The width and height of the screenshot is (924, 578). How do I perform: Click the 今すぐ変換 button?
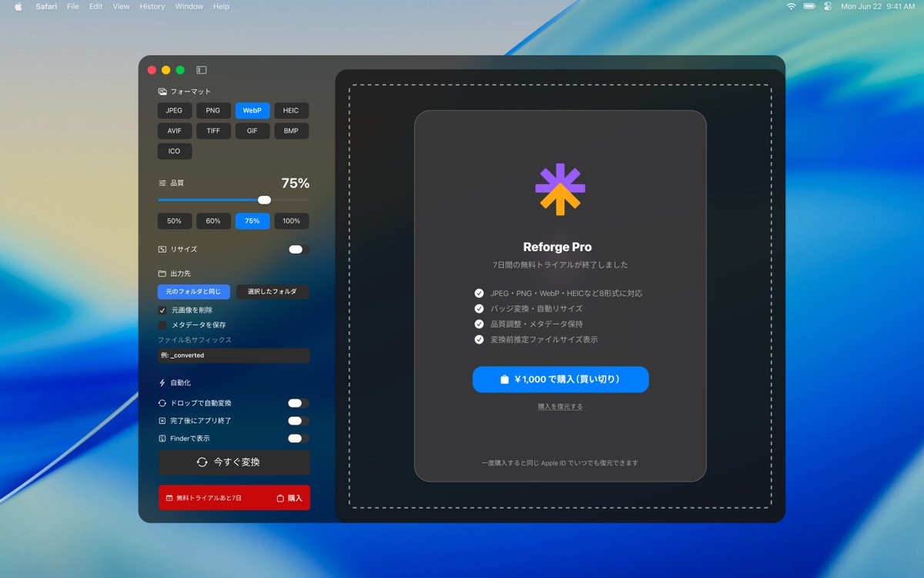tap(234, 462)
